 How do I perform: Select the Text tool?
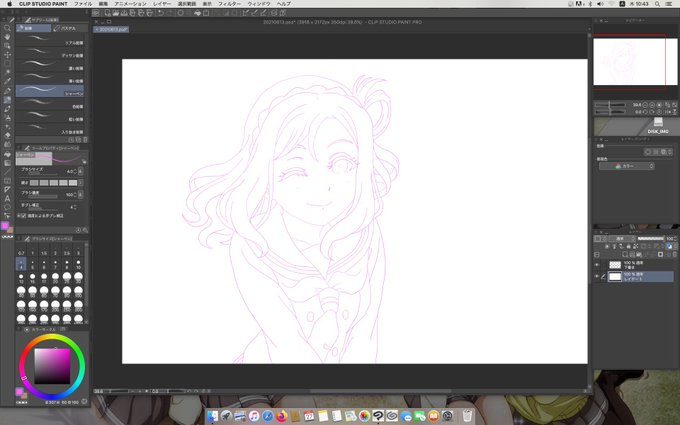click(x=7, y=199)
